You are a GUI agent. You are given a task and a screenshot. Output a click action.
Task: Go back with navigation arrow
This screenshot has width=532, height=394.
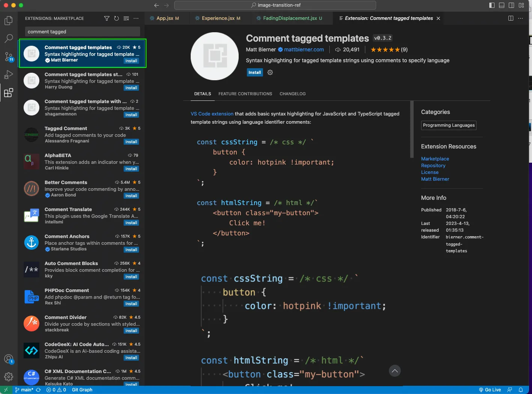[157, 5]
